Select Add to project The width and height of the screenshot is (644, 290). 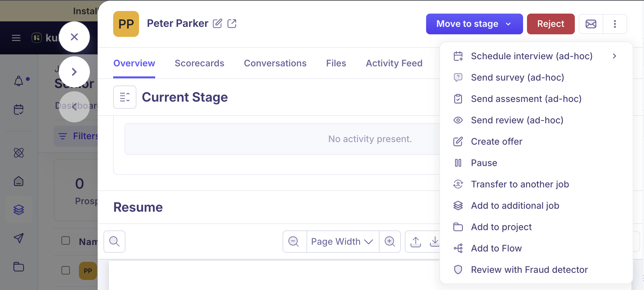536,227
